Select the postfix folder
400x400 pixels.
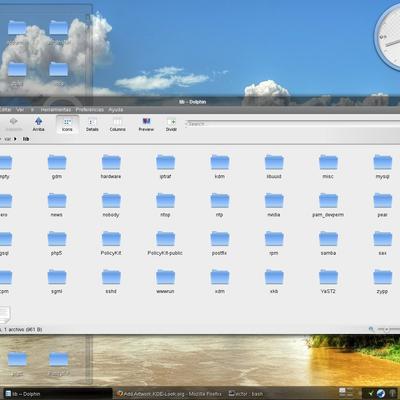pos(220,243)
